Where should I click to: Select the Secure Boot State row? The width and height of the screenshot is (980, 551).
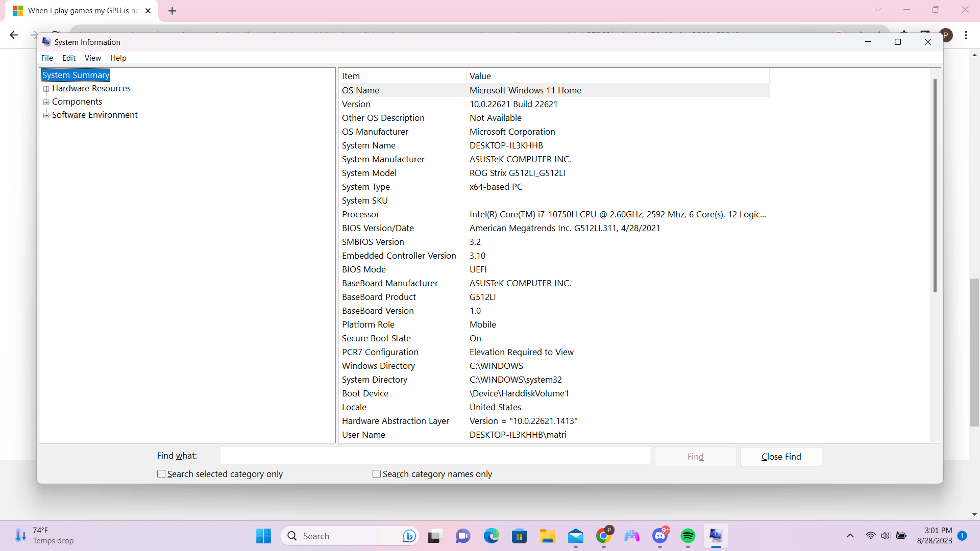tap(555, 338)
